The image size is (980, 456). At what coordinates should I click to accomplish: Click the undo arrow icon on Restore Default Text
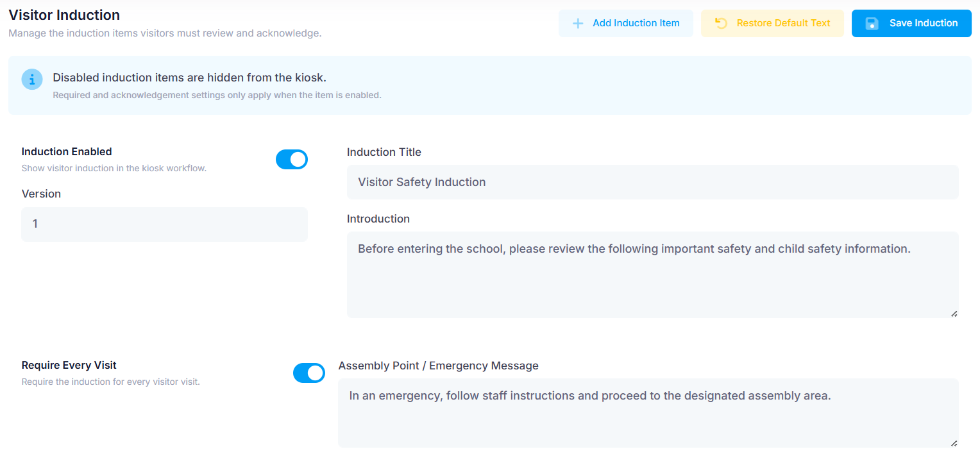click(721, 23)
